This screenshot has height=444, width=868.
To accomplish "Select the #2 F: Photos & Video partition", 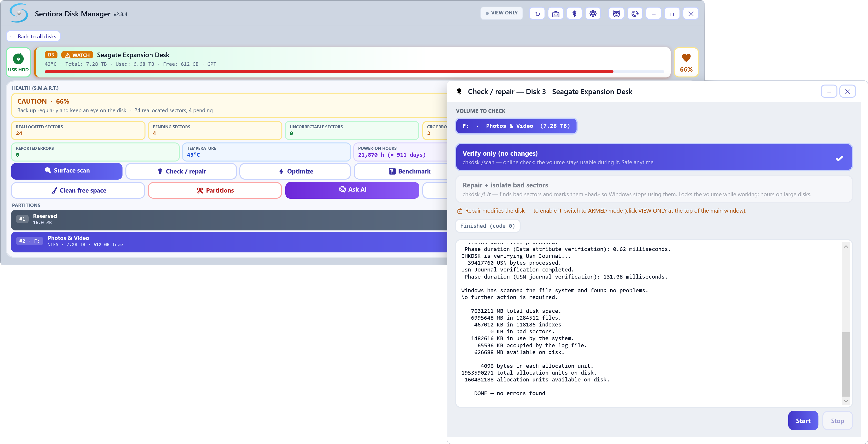I will (229, 242).
